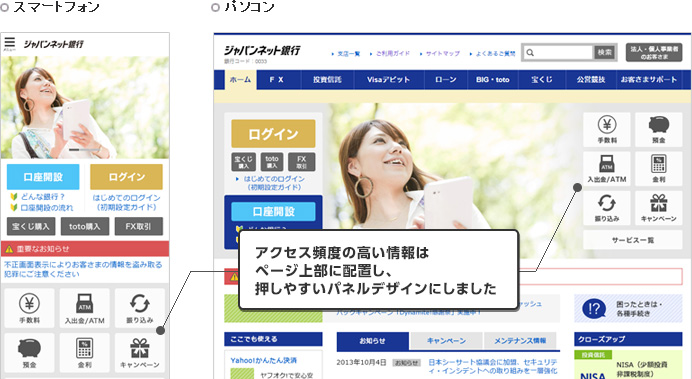This screenshot has height=379, width=692.
Task: Tap the smartphone 入出金/ATM icon
Action: pyautogui.click(x=84, y=308)
